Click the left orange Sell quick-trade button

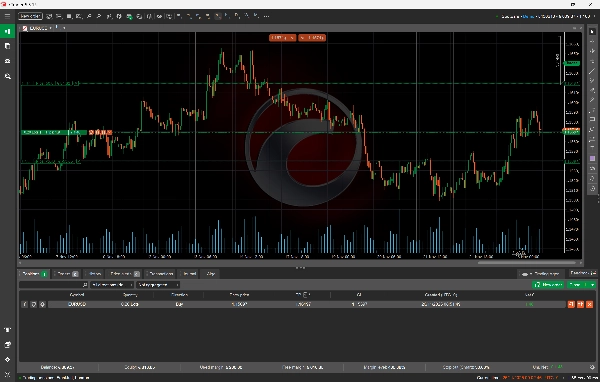point(282,38)
